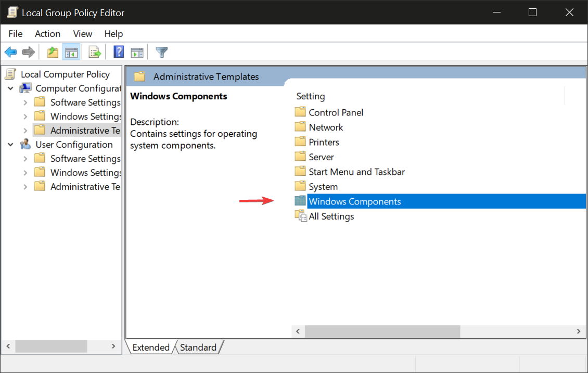Image resolution: width=588 pixels, height=373 pixels.
Task: Select Administrative Templates under User Configuration
Action: point(85,187)
